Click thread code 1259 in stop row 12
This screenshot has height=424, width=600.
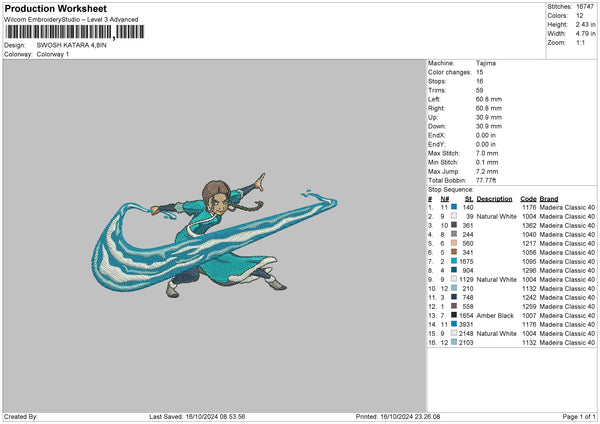point(529,307)
